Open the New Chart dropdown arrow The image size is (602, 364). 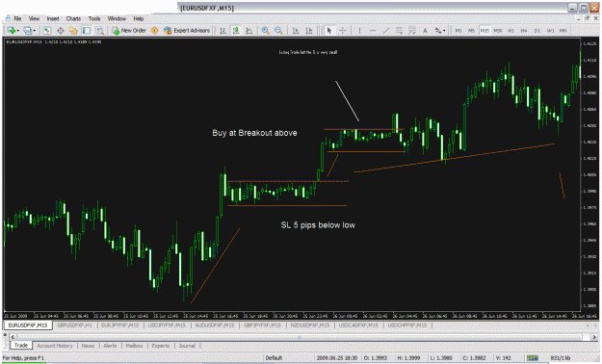click(x=17, y=31)
